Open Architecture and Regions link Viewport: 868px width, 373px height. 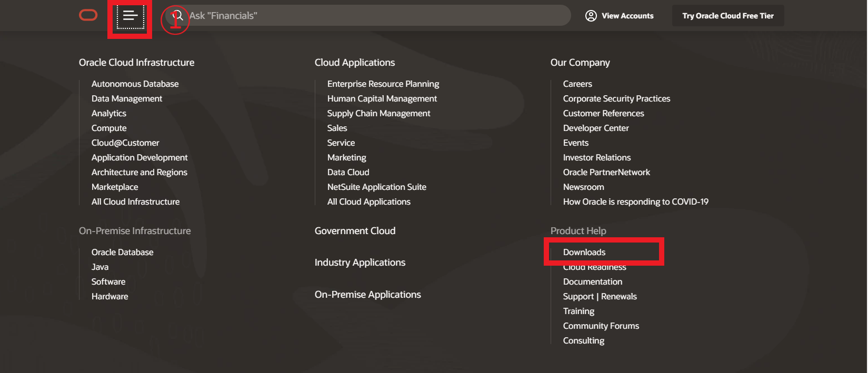pyautogui.click(x=139, y=172)
